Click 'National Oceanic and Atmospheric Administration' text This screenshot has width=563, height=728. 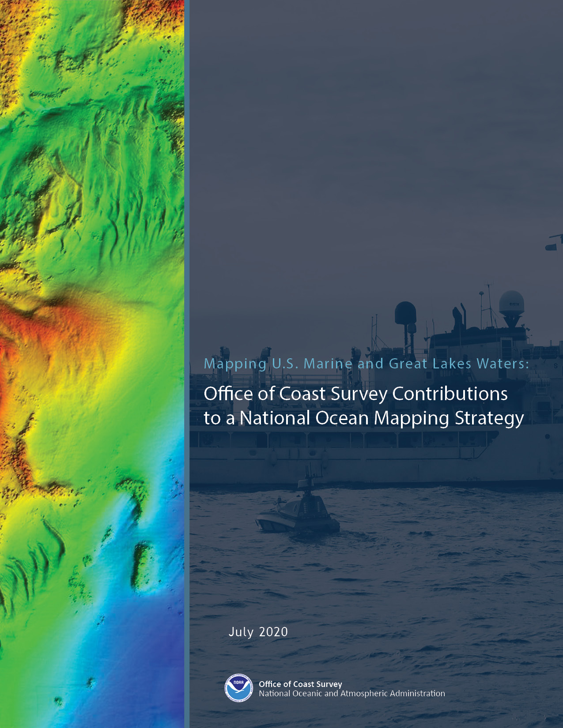[x=351, y=694]
